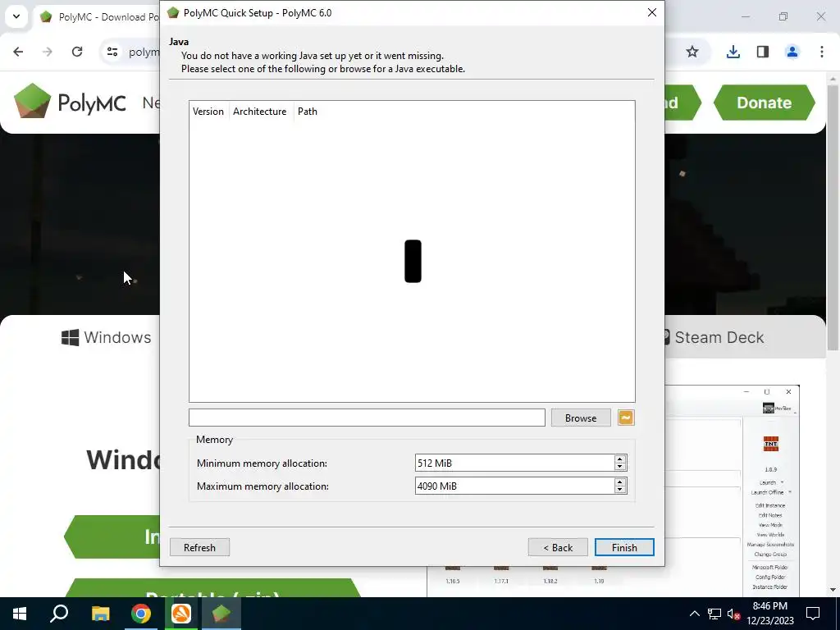Bookmark this page with the star icon
This screenshot has width=840, height=630.
(x=692, y=52)
